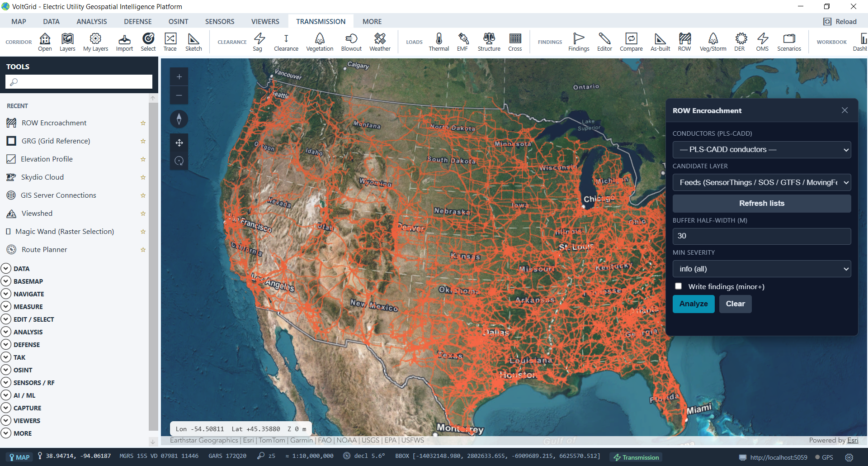Open the As-built tool
Viewport: 868px width, 466px height.
click(660, 42)
